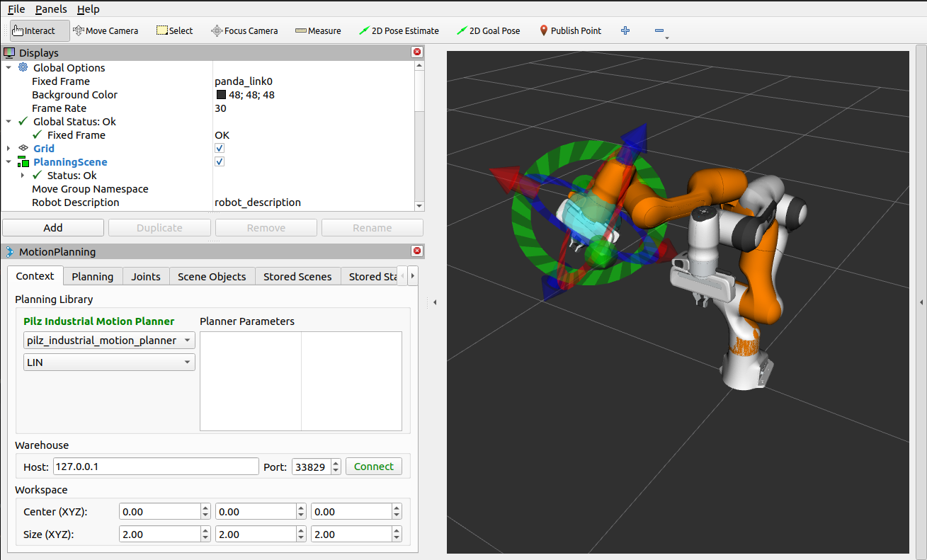Collapse the Global Options tree item
The width and height of the screenshot is (927, 560).
(8, 68)
